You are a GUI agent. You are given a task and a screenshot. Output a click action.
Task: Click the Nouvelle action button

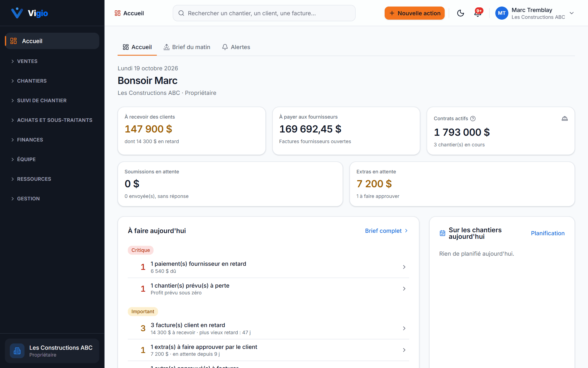coord(415,13)
